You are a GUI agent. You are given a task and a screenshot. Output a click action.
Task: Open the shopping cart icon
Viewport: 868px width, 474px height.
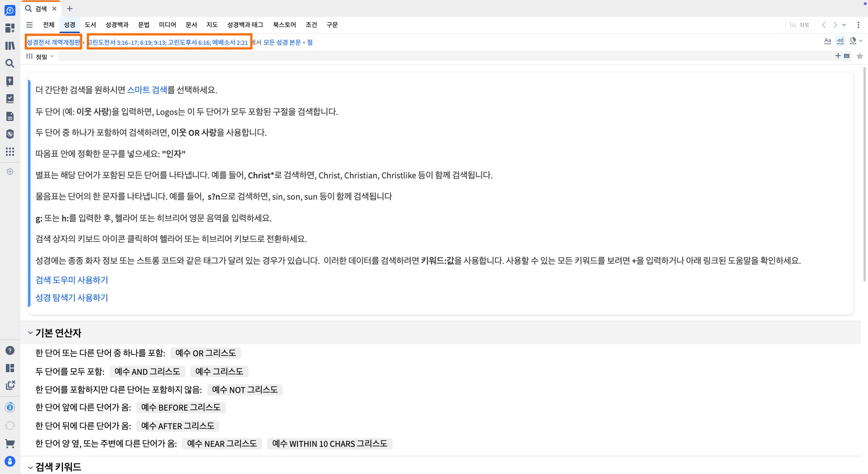click(10, 442)
